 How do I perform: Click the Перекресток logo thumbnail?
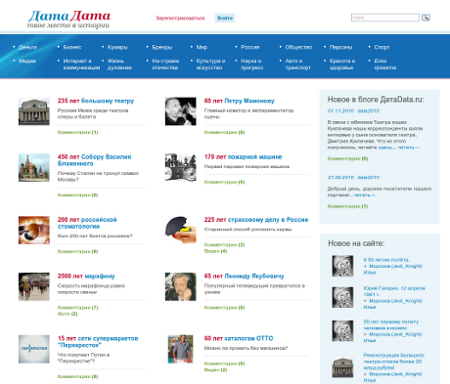pyautogui.click(x=34, y=349)
